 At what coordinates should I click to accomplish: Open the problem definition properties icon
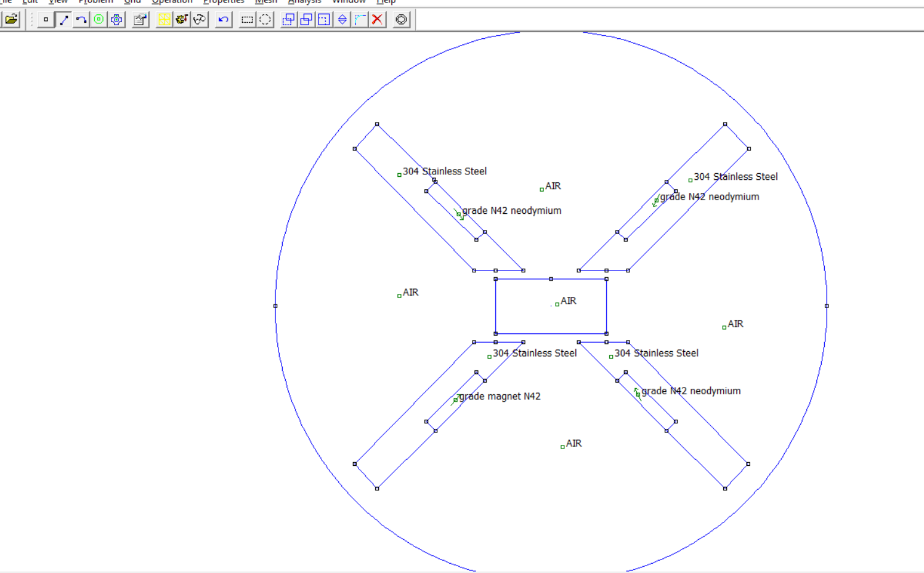pos(140,20)
